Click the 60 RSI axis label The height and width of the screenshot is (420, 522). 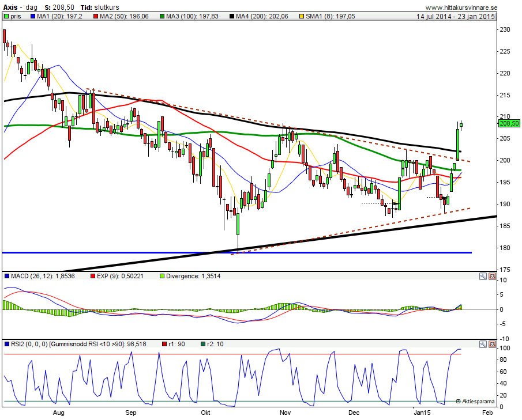pyautogui.click(x=503, y=372)
